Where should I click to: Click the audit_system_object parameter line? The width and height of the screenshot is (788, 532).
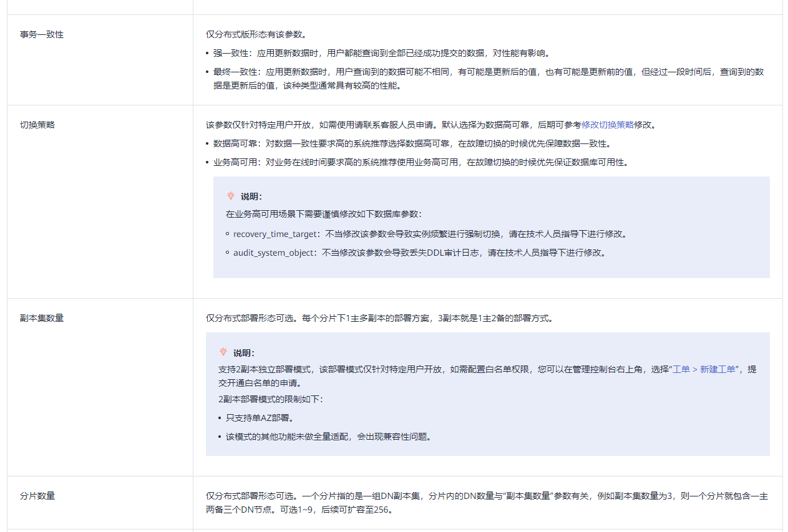pyautogui.click(x=419, y=253)
